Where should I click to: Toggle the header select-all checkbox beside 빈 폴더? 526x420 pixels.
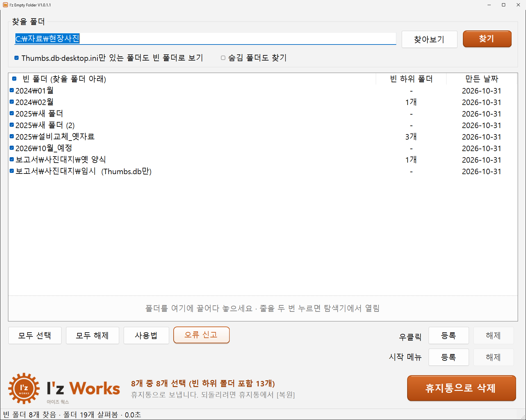pyautogui.click(x=14, y=79)
